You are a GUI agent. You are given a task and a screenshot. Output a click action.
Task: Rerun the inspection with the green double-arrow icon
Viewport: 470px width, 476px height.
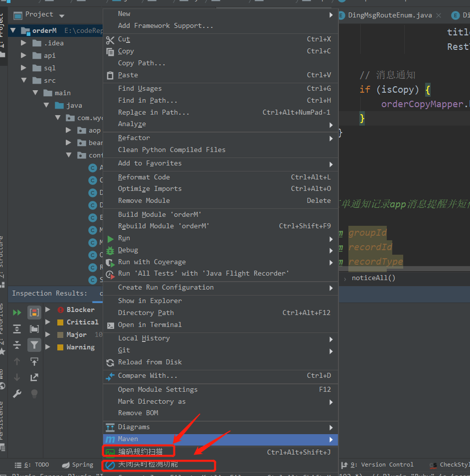tap(16, 312)
